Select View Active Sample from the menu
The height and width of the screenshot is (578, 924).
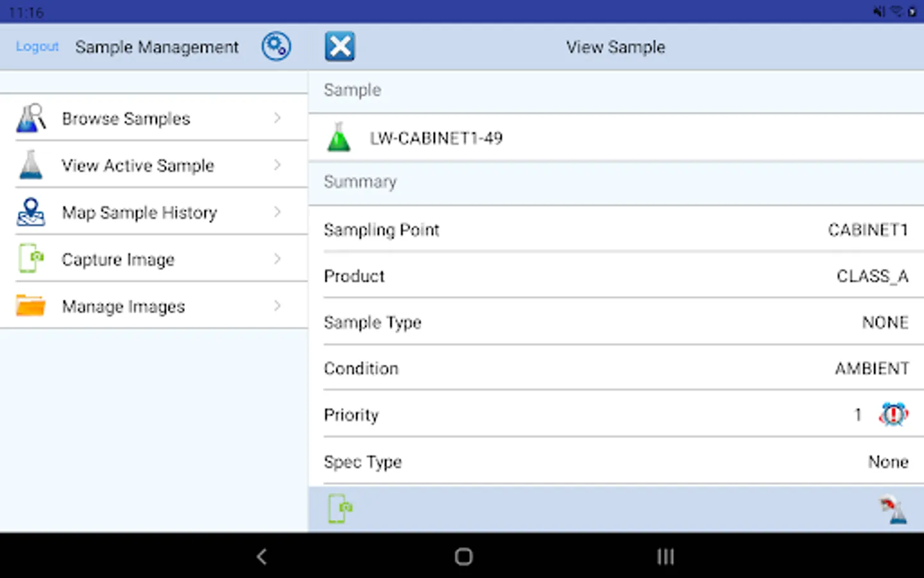pos(137,165)
